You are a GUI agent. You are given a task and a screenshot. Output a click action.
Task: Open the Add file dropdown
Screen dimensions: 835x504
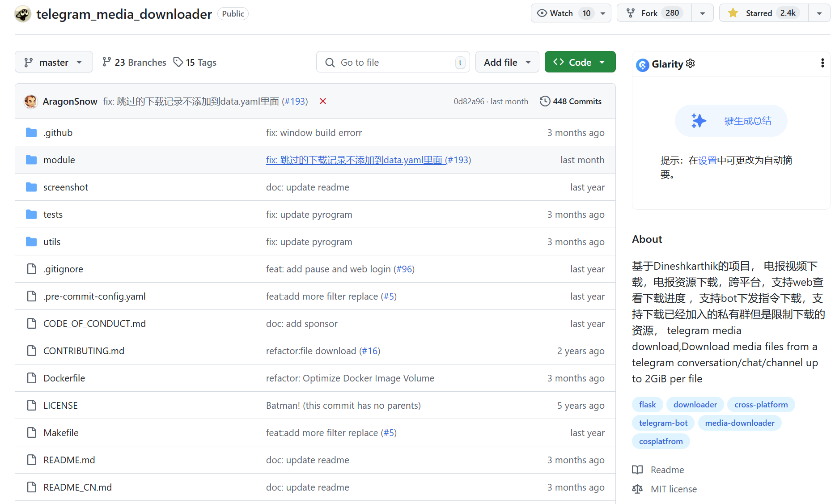point(507,62)
